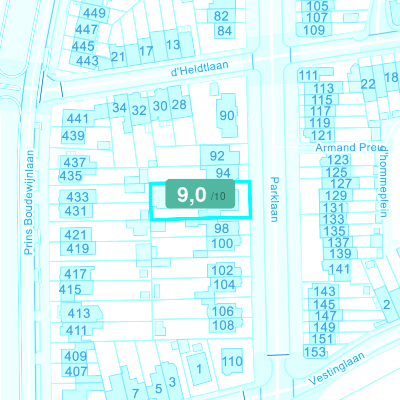400x400 pixels.
Task: Select house number 13 on d'Heldtlaan
Action: point(173,45)
